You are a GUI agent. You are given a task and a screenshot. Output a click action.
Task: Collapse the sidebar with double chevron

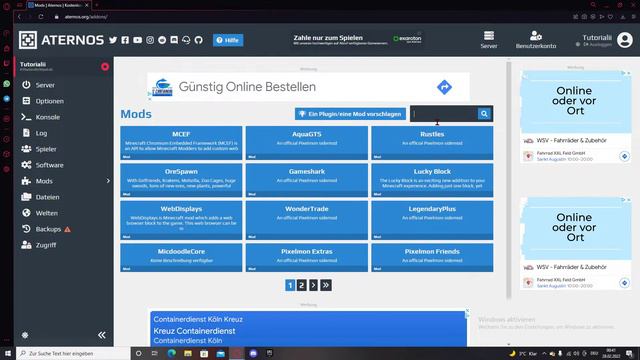(x=102, y=335)
